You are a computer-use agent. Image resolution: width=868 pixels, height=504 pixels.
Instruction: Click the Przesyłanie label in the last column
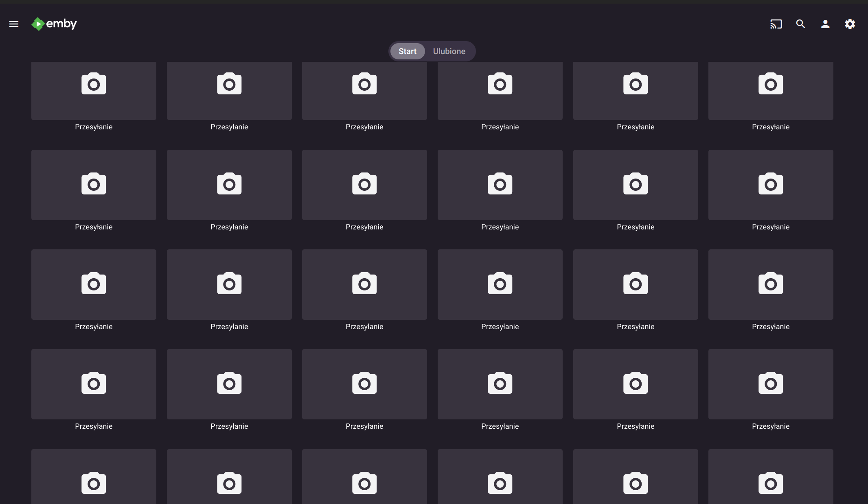click(x=770, y=127)
